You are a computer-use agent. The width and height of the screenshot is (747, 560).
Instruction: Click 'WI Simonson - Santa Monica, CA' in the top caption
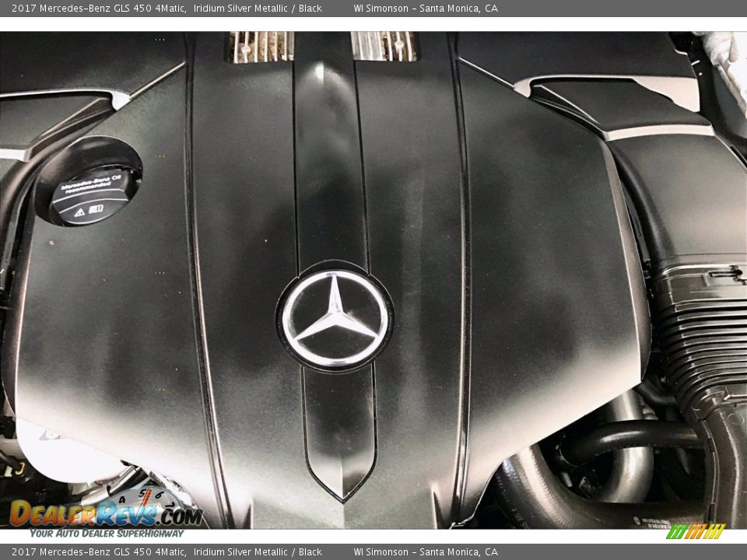(426, 8)
